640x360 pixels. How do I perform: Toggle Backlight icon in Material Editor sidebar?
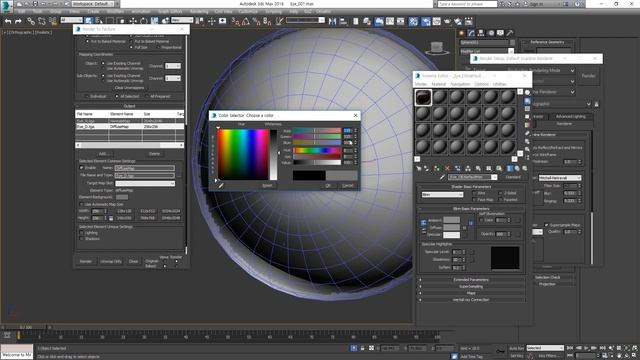[x=527, y=101]
